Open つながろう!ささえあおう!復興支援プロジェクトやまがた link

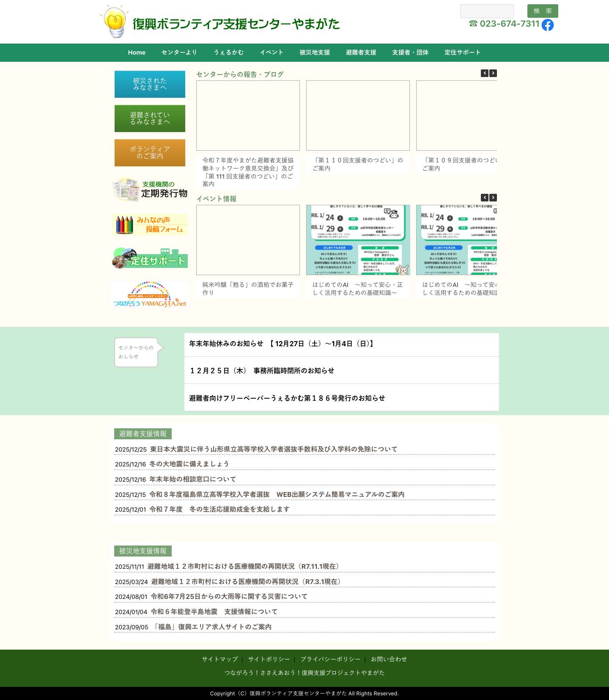[x=304, y=672]
